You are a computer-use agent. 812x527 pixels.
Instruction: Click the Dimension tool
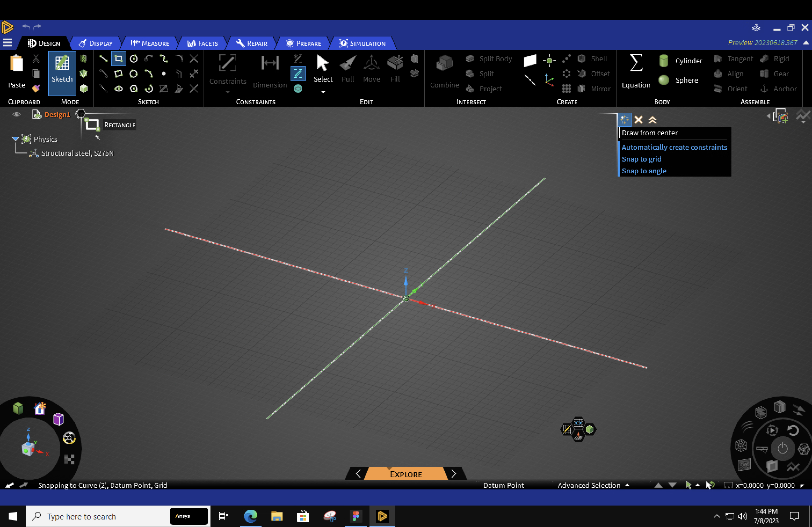point(270,71)
